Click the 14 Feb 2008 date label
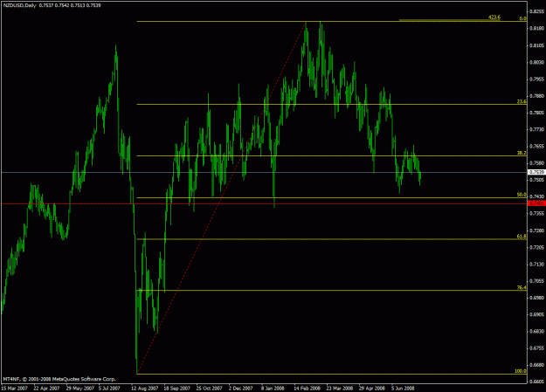This screenshot has width=546, height=392. [x=307, y=389]
